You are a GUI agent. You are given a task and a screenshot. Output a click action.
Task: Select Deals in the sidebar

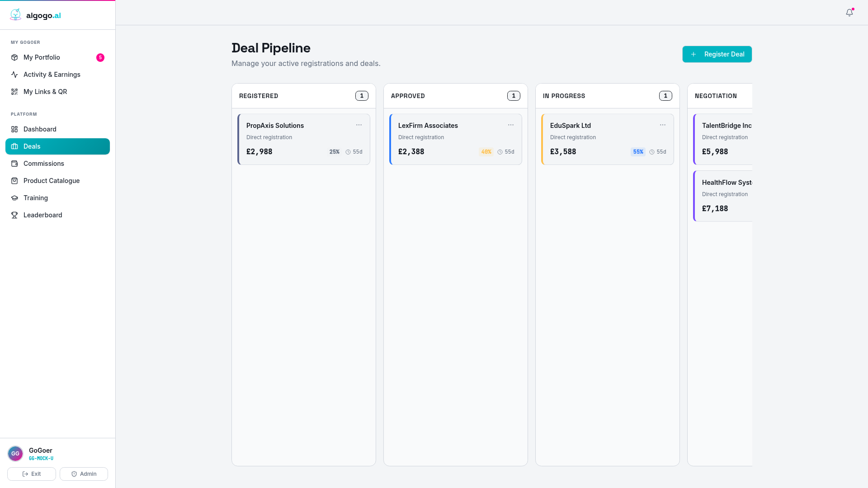click(57, 146)
